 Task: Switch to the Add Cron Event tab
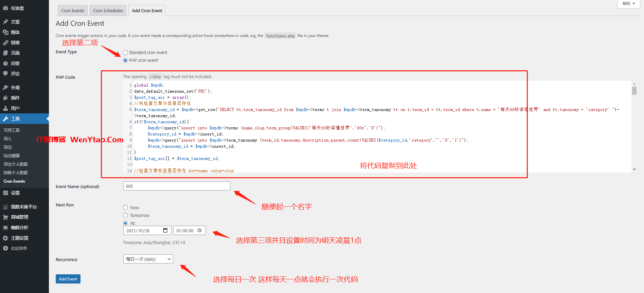pos(147,11)
